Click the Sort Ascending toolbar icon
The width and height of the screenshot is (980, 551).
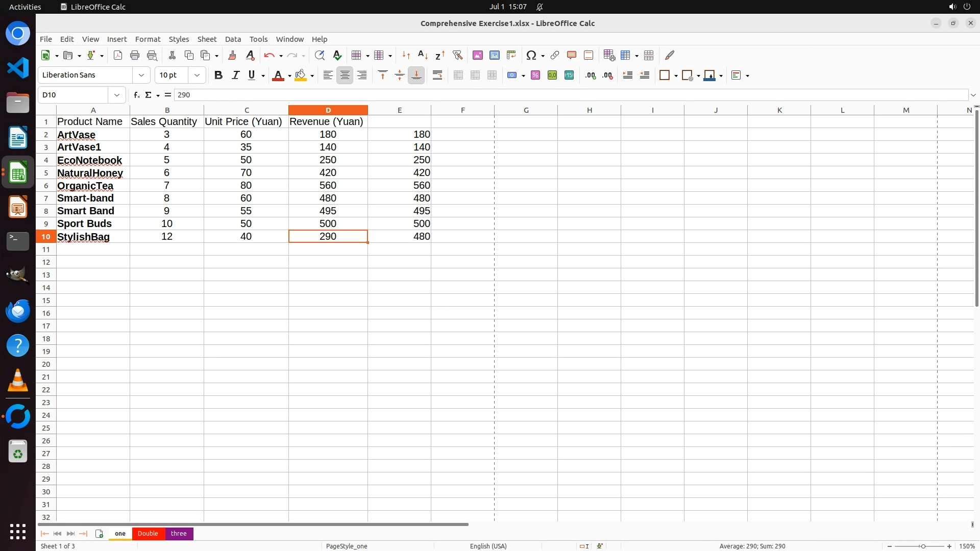click(x=423, y=55)
